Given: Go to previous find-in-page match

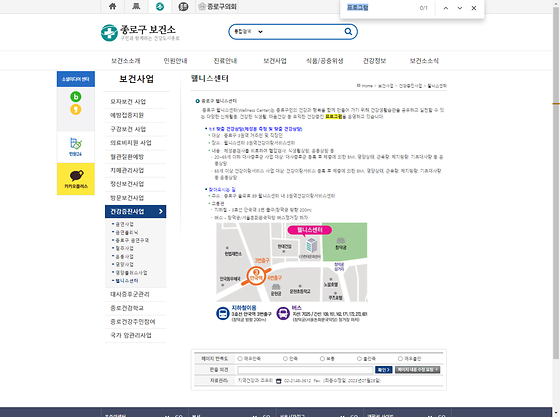Looking at the screenshot, I should click(x=446, y=8).
